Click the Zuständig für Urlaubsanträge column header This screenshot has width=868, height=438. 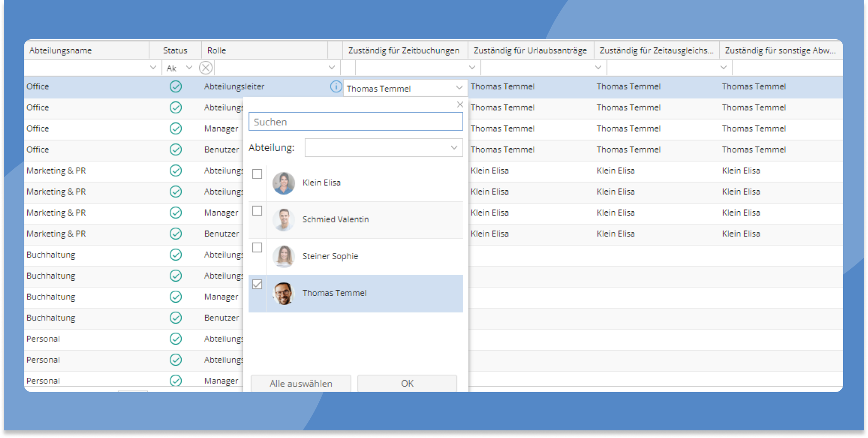tap(530, 51)
